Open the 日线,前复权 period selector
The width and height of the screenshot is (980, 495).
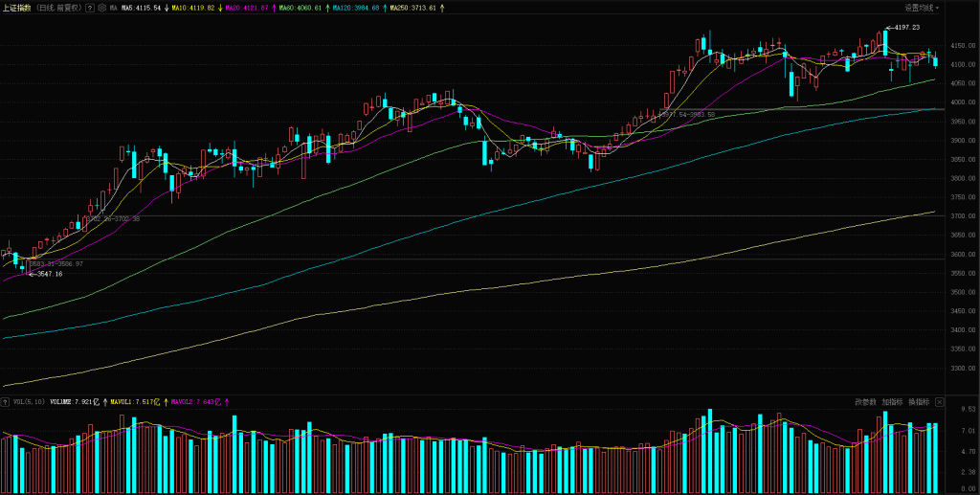(57, 8)
